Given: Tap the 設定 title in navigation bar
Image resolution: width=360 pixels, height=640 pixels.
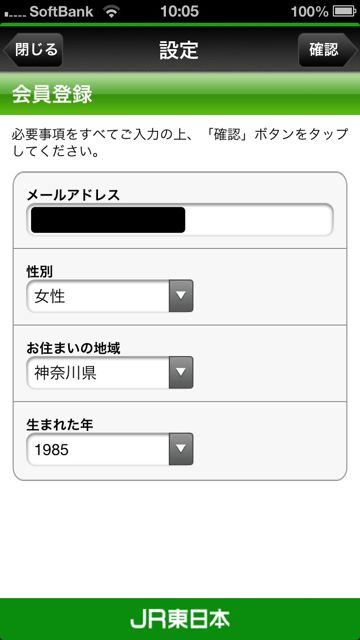Looking at the screenshot, I should (x=179, y=50).
